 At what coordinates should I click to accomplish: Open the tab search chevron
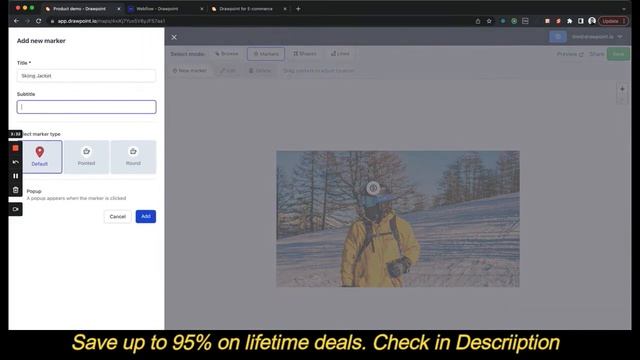[x=623, y=9]
